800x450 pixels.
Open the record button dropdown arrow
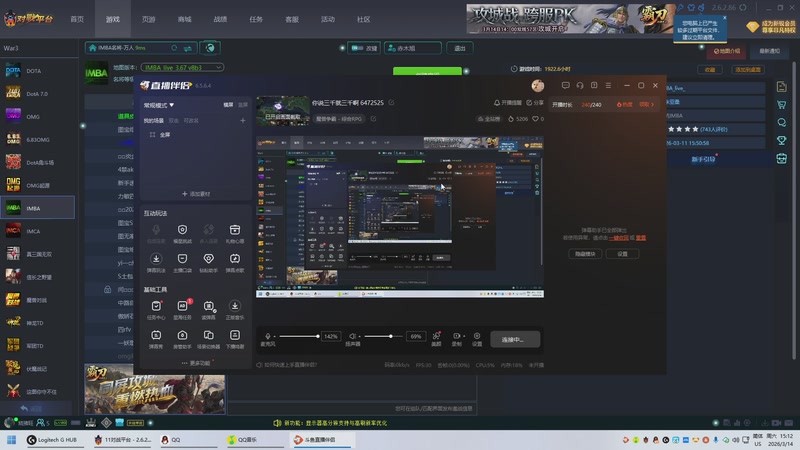click(x=463, y=336)
